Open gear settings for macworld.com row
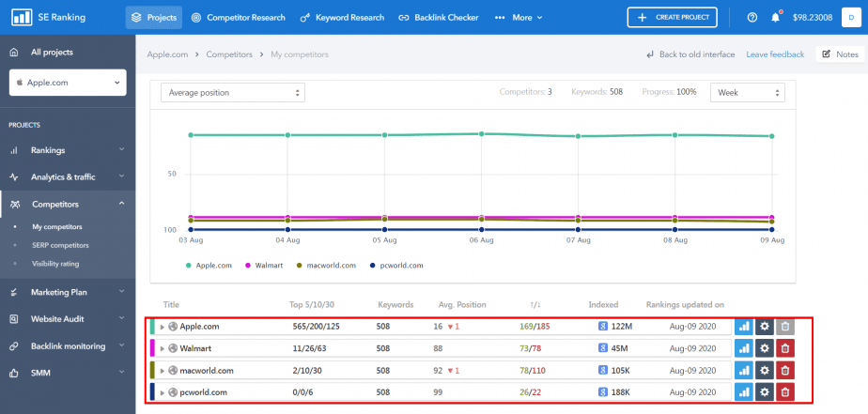Viewport: 868px width, 414px height. [765, 370]
